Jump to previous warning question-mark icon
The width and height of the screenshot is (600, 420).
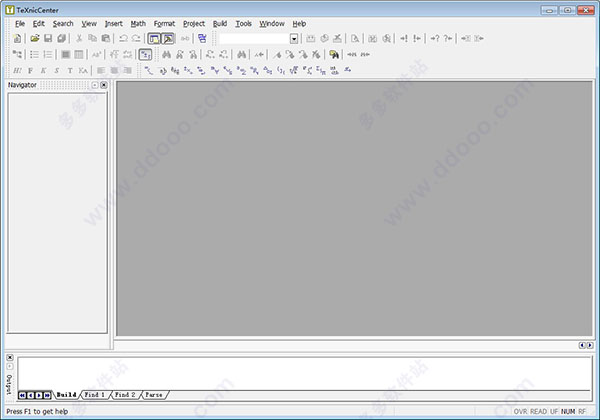click(448, 38)
